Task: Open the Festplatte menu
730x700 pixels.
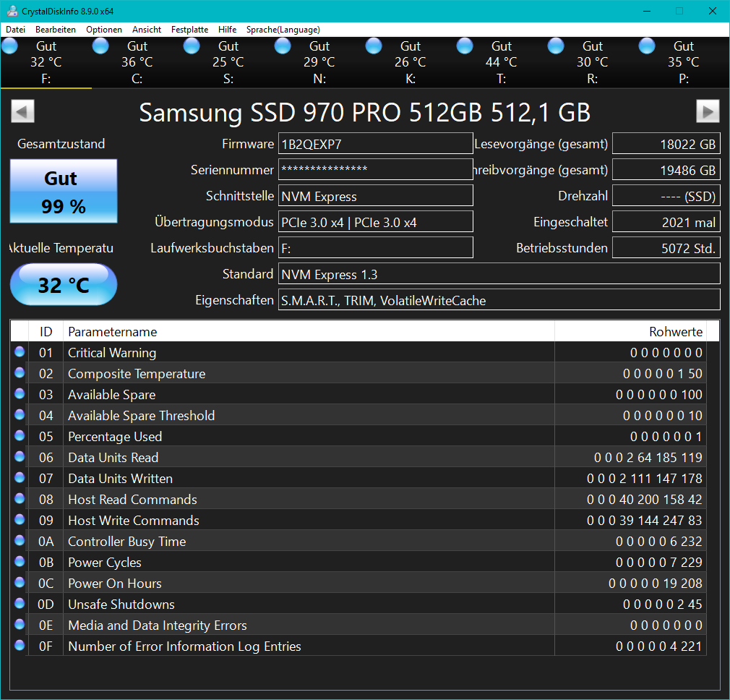Action: coord(189,30)
